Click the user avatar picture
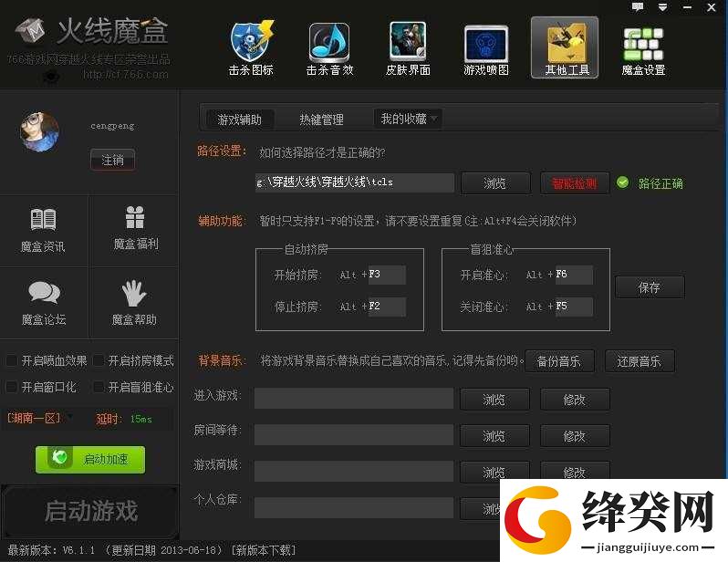This screenshot has height=562, width=728. (39, 132)
